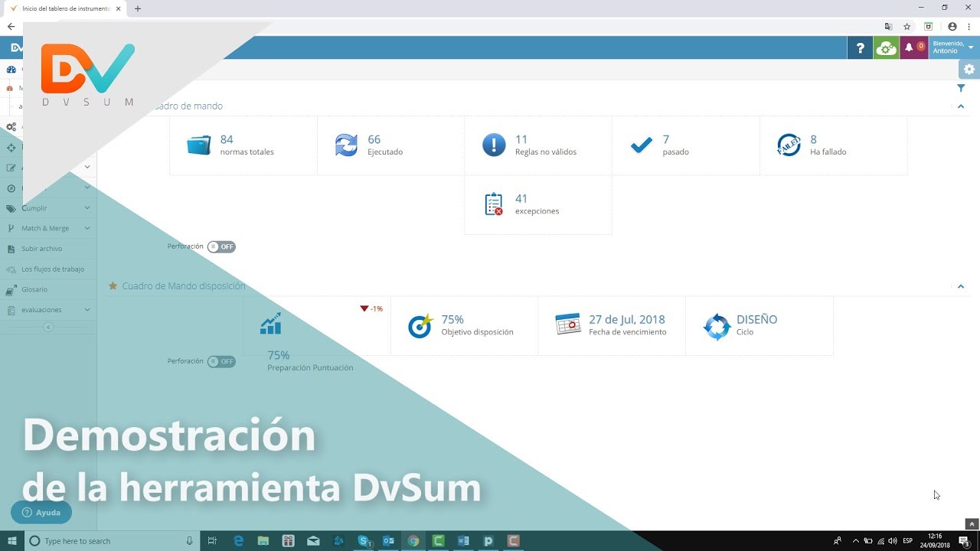Open the Chrome profile avatar
Screen dimensions: 980x551
click(952, 26)
